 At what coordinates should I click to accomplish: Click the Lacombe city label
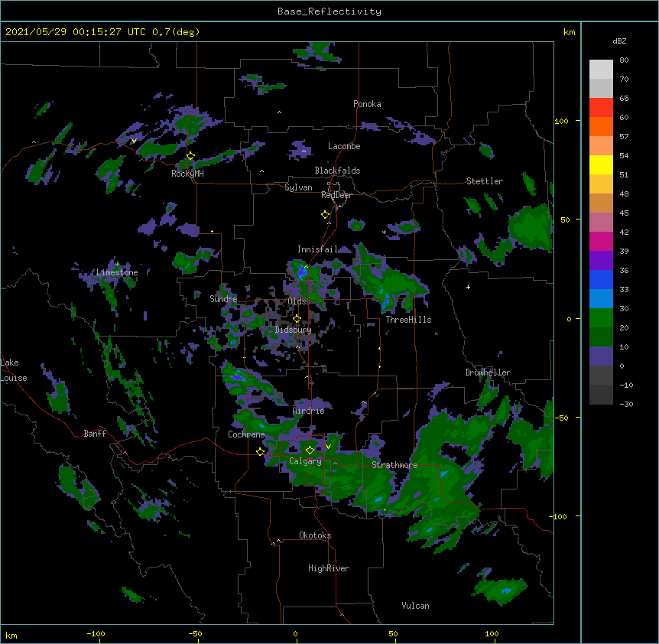344,146
